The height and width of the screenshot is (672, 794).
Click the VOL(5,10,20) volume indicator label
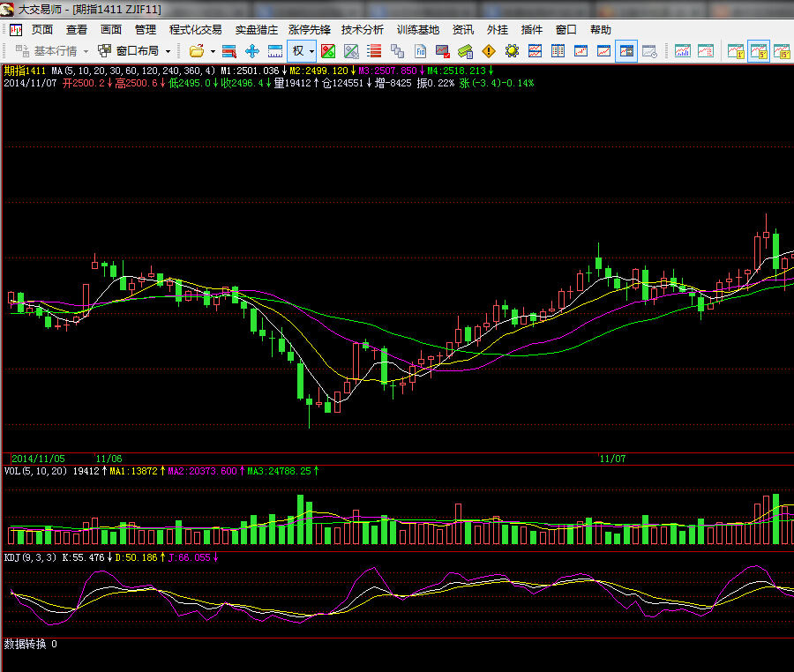point(34,472)
